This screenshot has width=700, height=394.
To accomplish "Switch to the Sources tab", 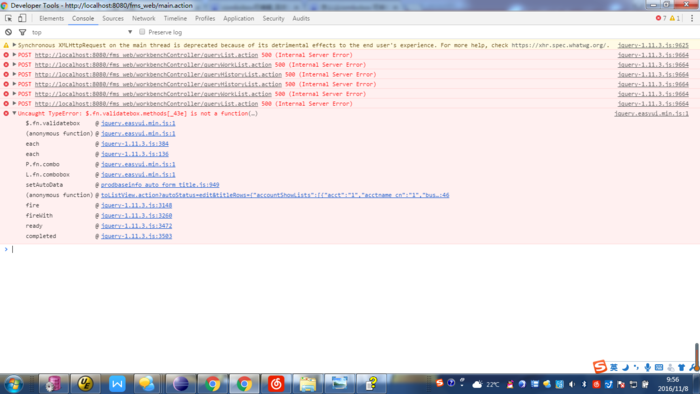I will pyautogui.click(x=113, y=18).
